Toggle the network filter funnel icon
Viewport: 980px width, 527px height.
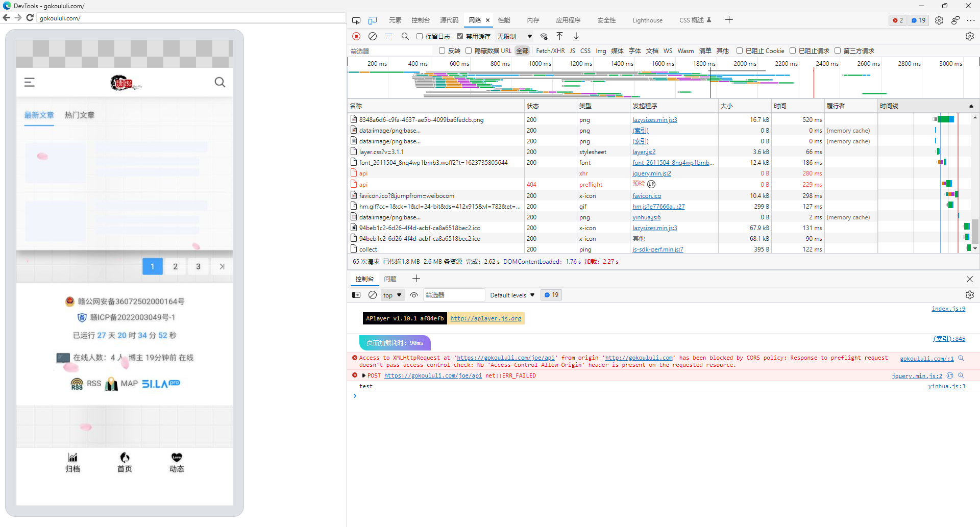(x=389, y=36)
